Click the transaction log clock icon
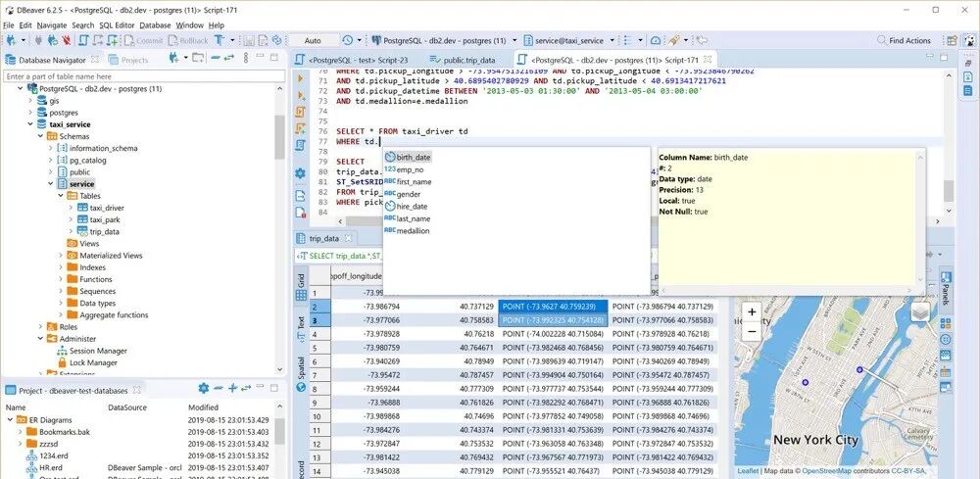This screenshot has width=980, height=479. pyautogui.click(x=348, y=40)
